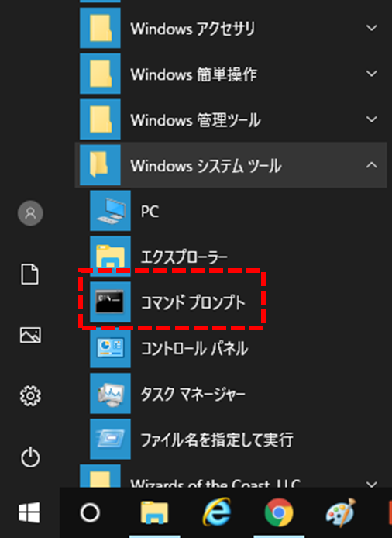This screenshot has width=392, height=538.
Task: Open the PC computer icon
Action: pos(111,210)
